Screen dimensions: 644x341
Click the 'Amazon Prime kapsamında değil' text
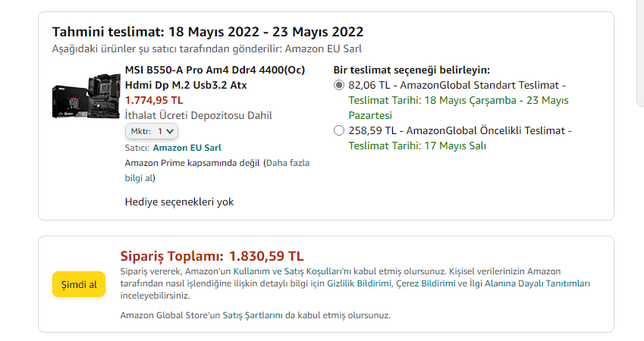click(192, 163)
